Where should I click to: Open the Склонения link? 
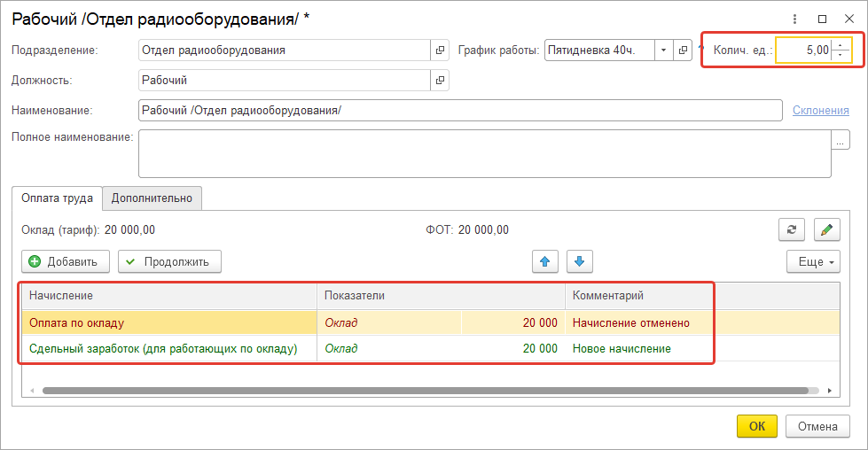pos(820,110)
